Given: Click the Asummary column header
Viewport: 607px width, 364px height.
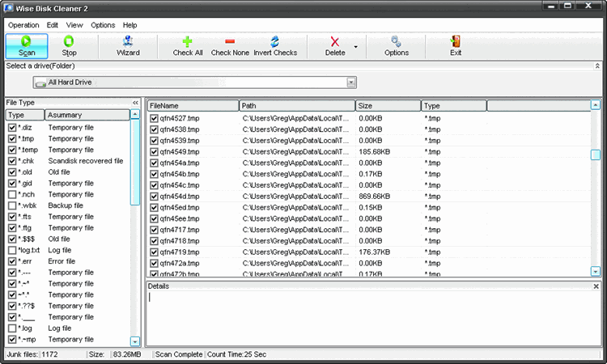Looking at the screenshot, I should coord(87,115).
